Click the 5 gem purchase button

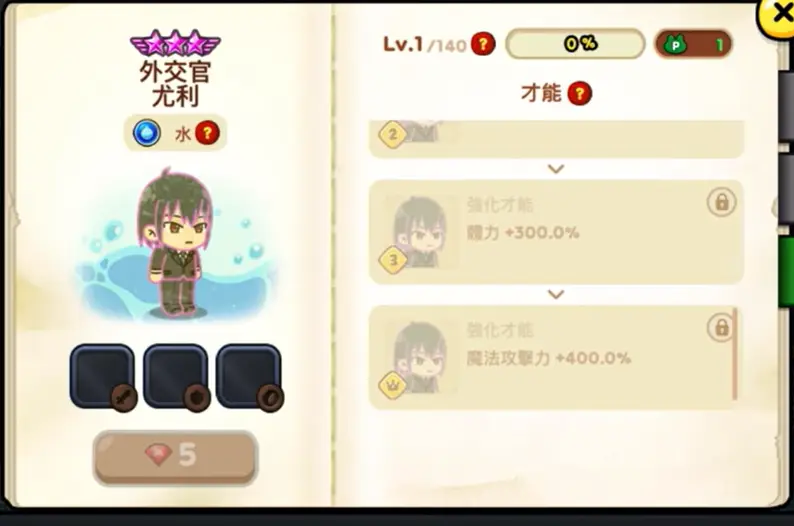click(x=176, y=457)
